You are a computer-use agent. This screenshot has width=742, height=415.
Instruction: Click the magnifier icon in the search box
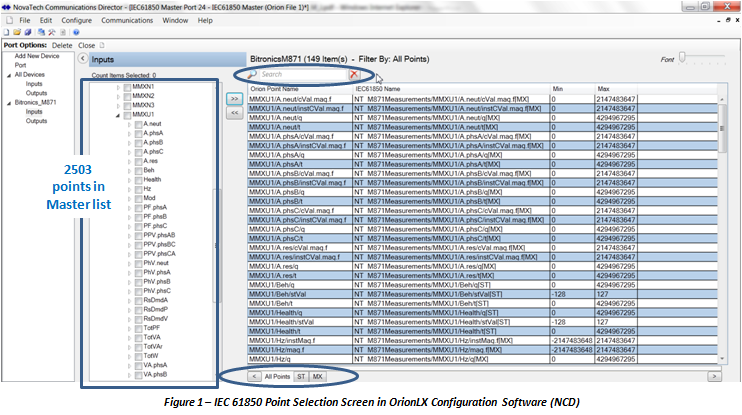252,74
